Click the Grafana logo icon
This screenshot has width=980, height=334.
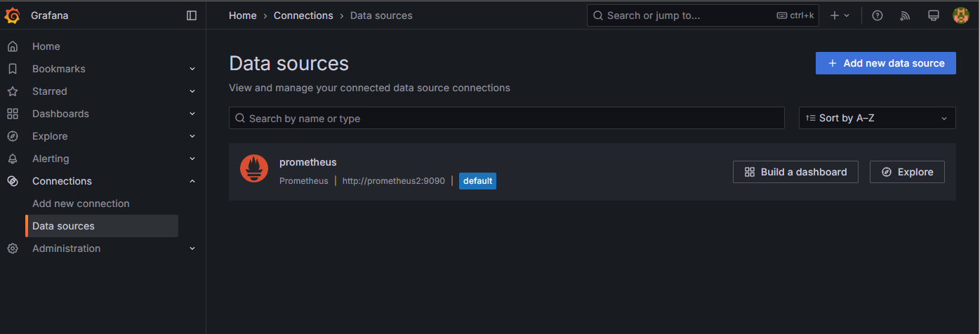click(13, 15)
